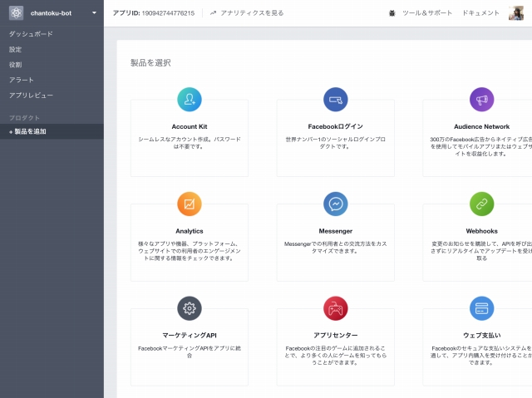Screen dimensions: 532x398
Task: Click the マーケティングAPI gear icon
Action: coord(190,308)
